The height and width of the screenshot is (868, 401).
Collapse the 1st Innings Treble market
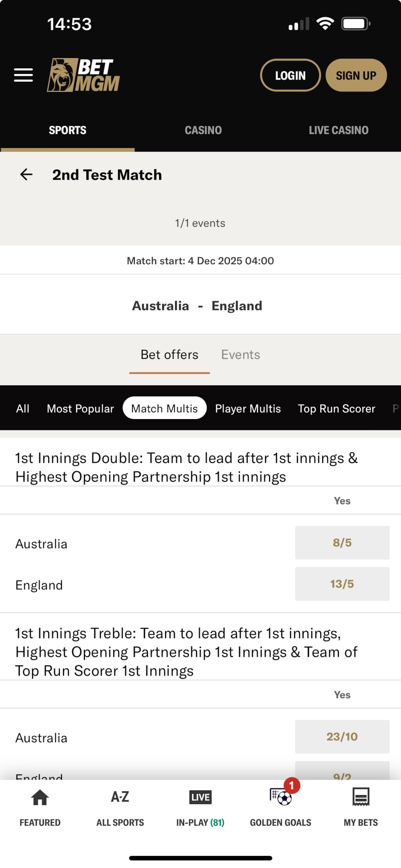coord(186,652)
